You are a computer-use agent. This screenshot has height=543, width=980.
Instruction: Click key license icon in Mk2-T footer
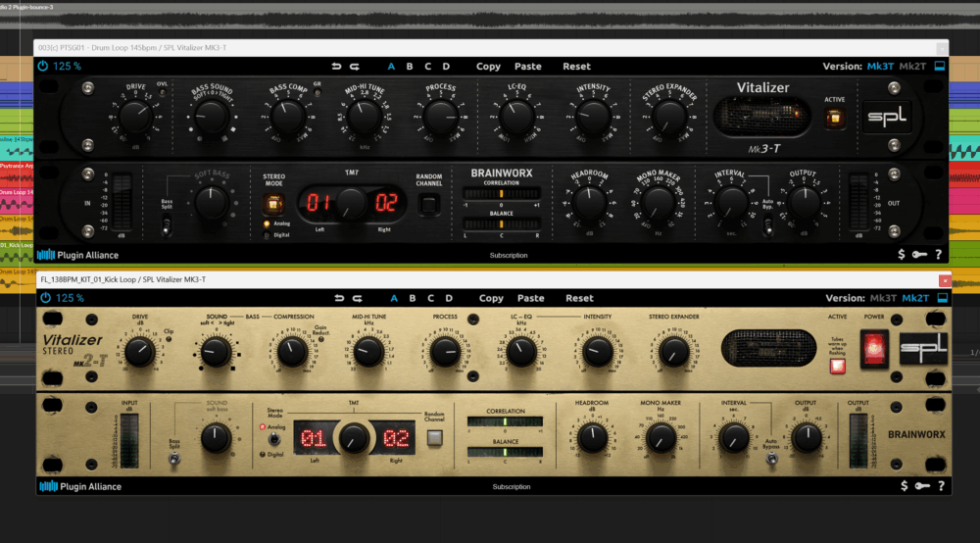tap(922, 486)
